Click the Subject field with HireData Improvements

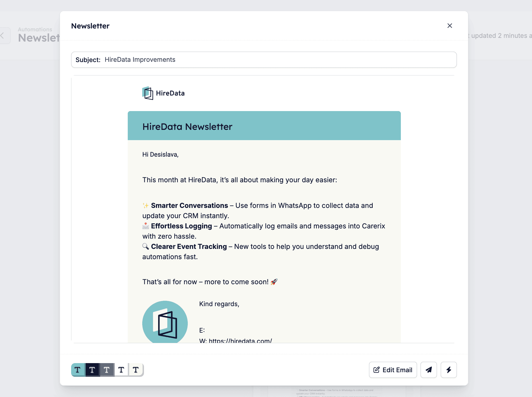264,60
